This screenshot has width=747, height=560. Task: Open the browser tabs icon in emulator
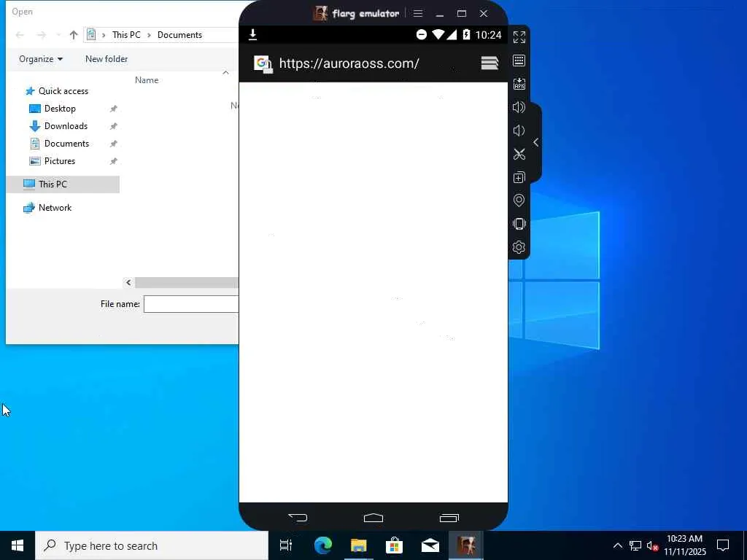tap(489, 63)
